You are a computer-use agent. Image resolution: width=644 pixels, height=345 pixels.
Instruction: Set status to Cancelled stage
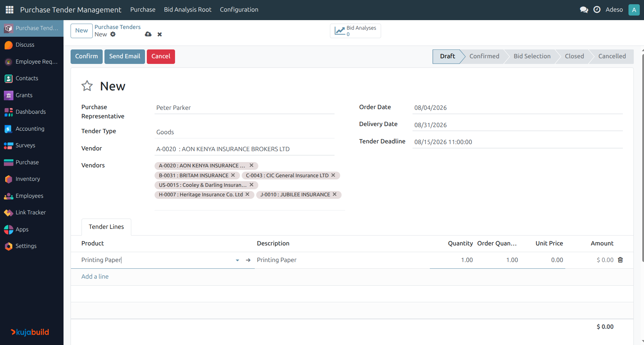click(612, 56)
